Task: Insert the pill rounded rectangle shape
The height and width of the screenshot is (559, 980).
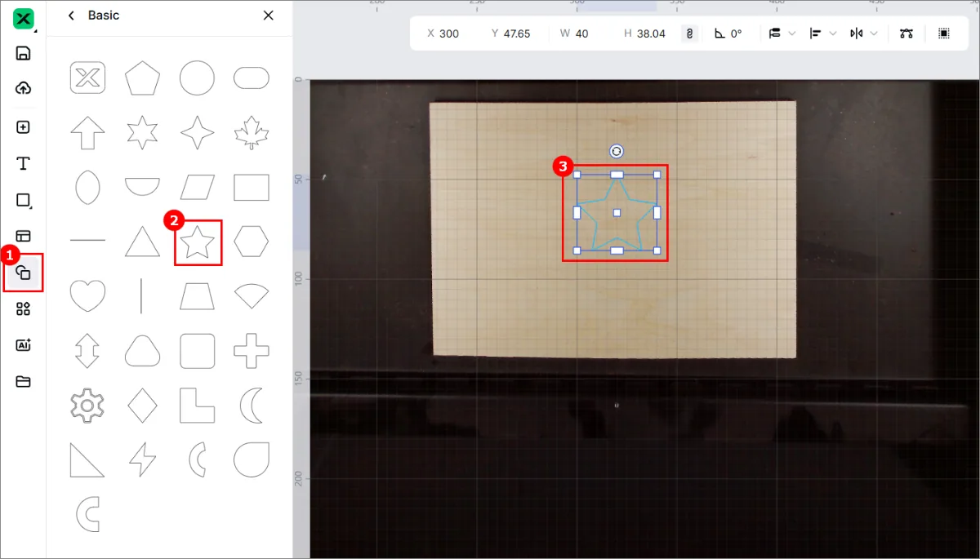Action: click(252, 78)
